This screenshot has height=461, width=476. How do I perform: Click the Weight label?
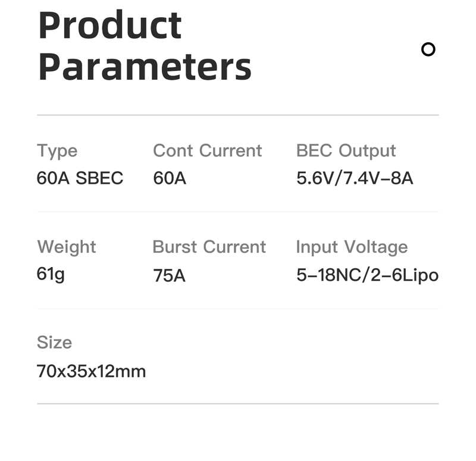pos(67,247)
